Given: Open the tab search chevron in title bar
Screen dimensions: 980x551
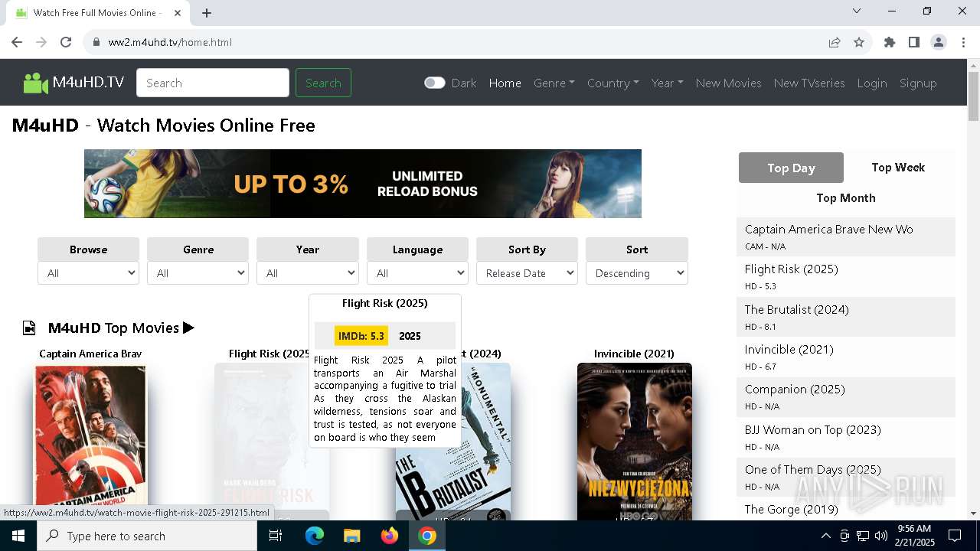Looking at the screenshot, I should (857, 11).
